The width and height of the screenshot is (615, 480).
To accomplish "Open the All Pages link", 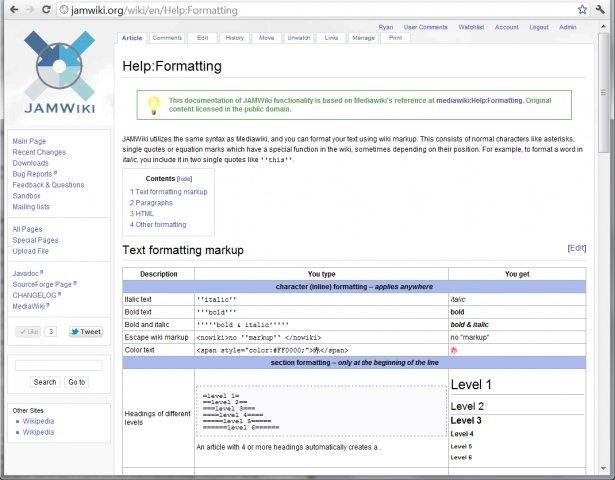I will pyautogui.click(x=27, y=229).
